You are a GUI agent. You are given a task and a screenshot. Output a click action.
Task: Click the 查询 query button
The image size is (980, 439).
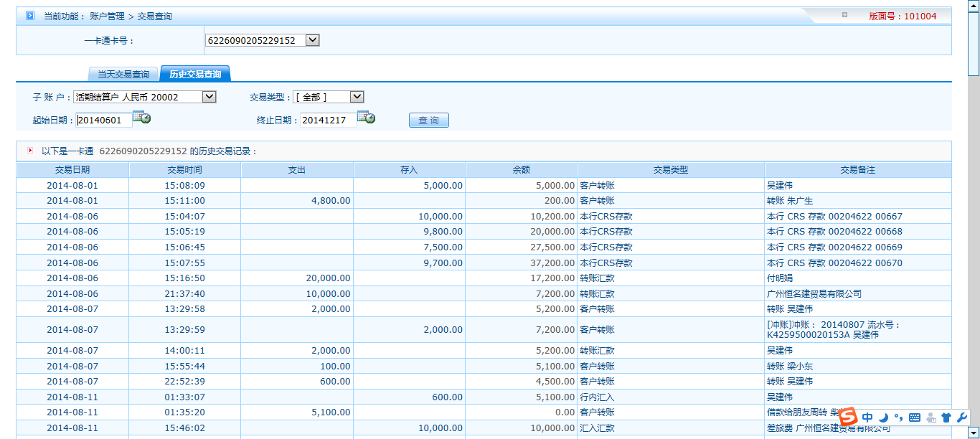pyautogui.click(x=428, y=121)
